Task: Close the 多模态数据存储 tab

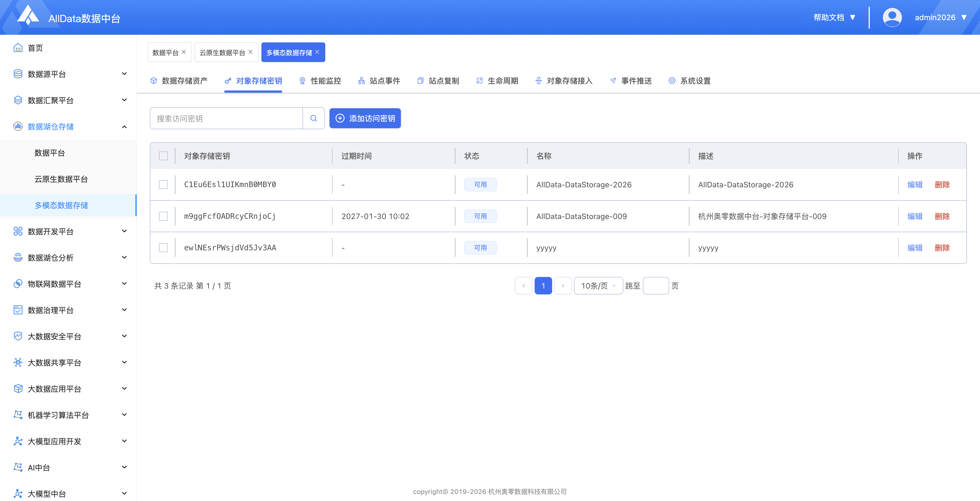Action: coord(317,52)
